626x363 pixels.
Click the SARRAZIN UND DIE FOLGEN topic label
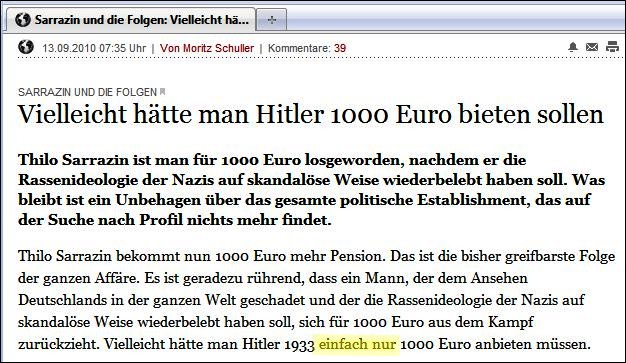coord(87,92)
